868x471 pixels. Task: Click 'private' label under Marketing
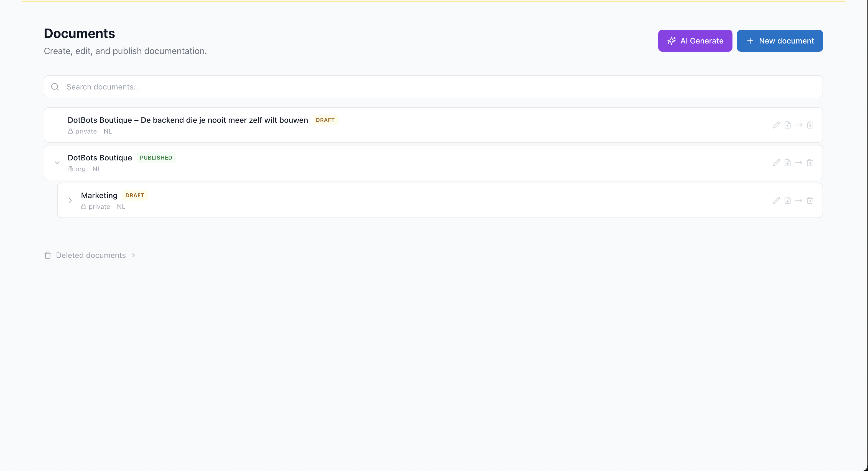(99, 207)
